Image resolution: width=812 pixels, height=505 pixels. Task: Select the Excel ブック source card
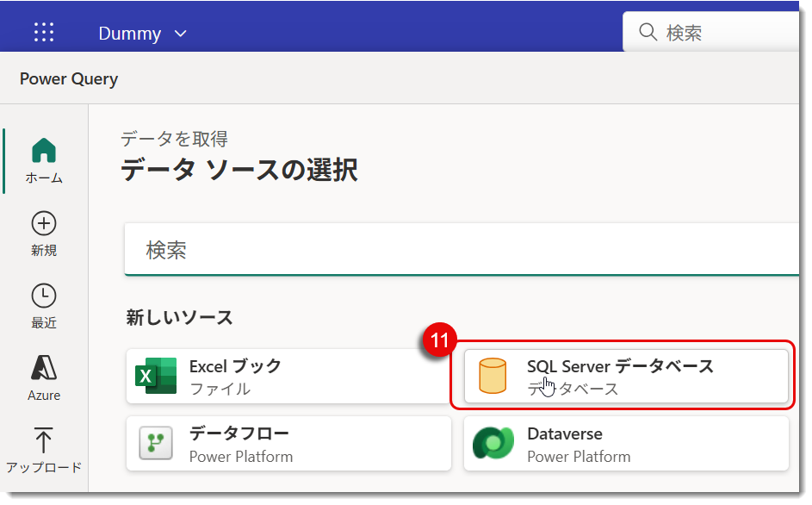288,377
